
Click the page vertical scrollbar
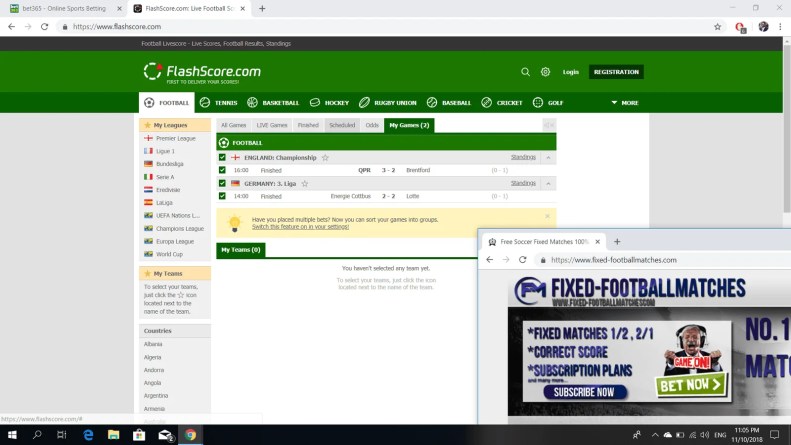point(786,129)
